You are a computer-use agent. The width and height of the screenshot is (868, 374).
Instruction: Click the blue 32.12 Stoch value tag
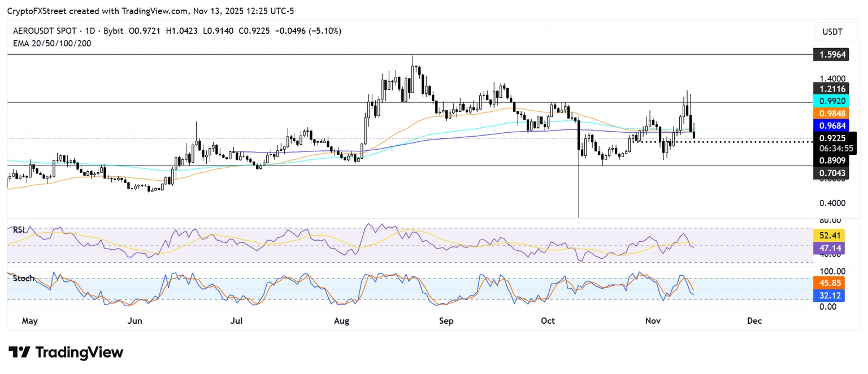(x=831, y=295)
